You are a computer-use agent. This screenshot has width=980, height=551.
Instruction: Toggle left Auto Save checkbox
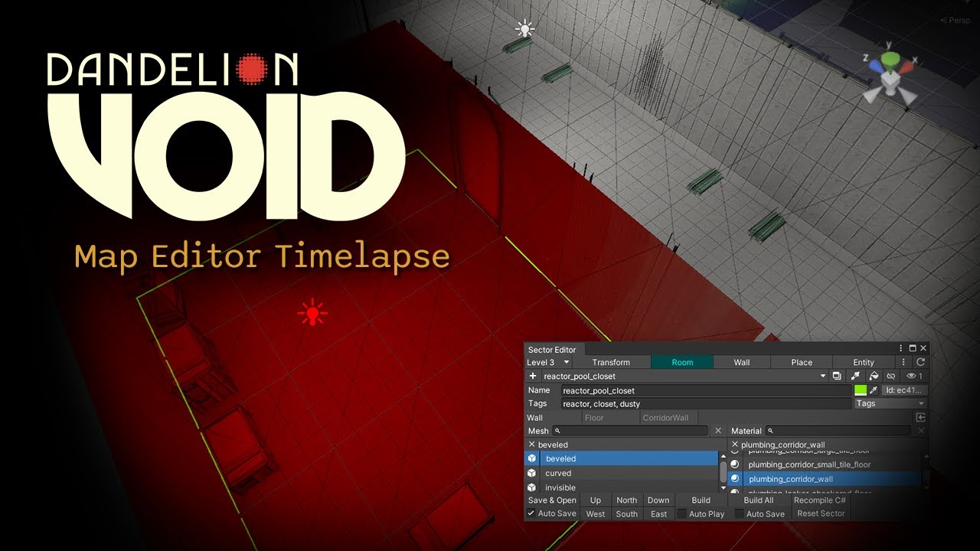(531, 514)
